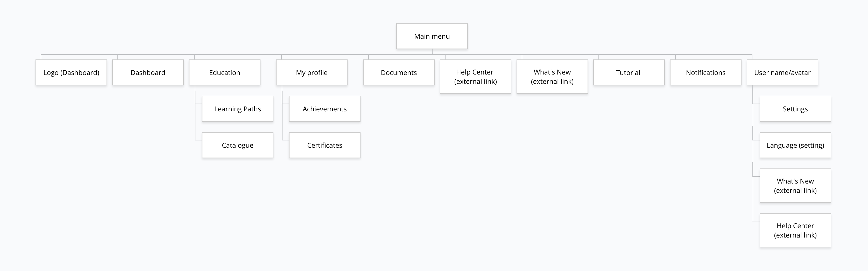Image resolution: width=868 pixels, height=271 pixels.
Task: Select the Main menu root node
Action: click(x=432, y=36)
